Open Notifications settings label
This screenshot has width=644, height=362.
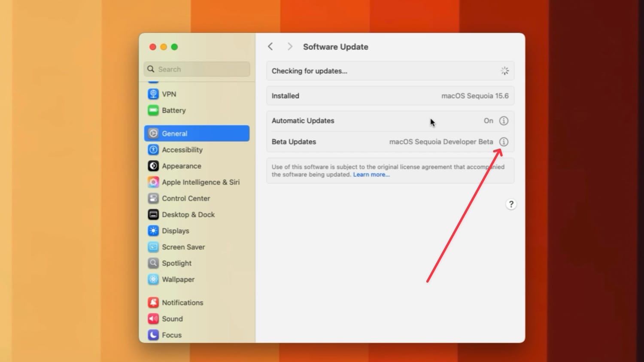pyautogui.click(x=182, y=303)
